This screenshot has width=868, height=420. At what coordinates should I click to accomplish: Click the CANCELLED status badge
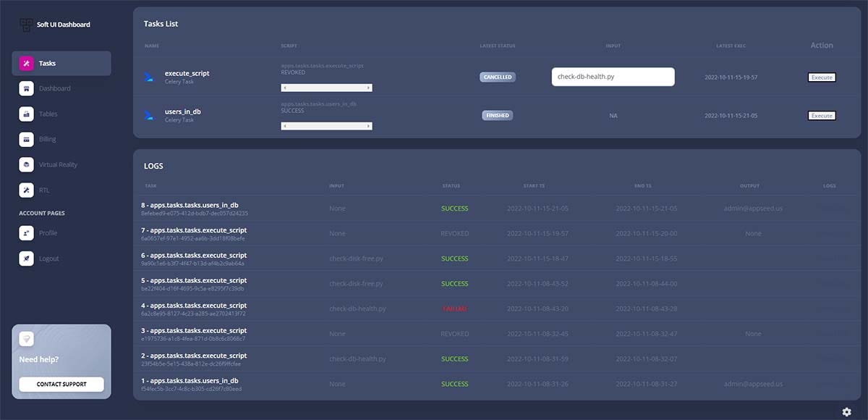pos(496,76)
